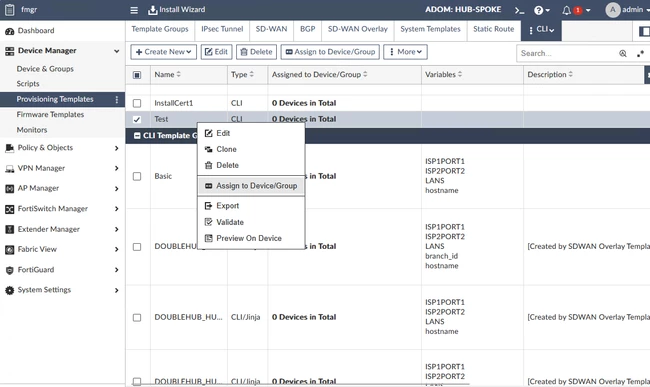This screenshot has width=650, height=387.
Task: Click the Policy & Objects icon
Action: (x=9, y=148)
